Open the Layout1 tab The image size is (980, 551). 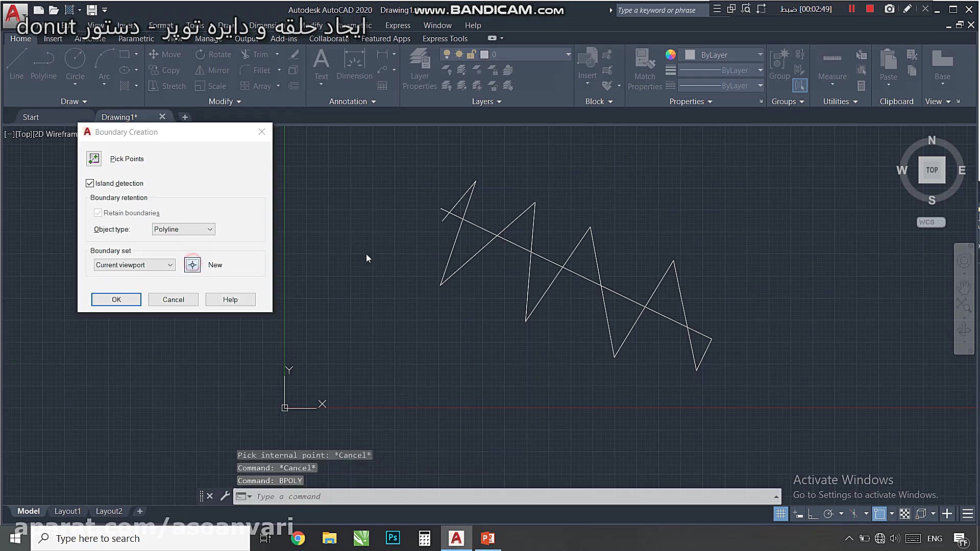[x=67, y=511]
